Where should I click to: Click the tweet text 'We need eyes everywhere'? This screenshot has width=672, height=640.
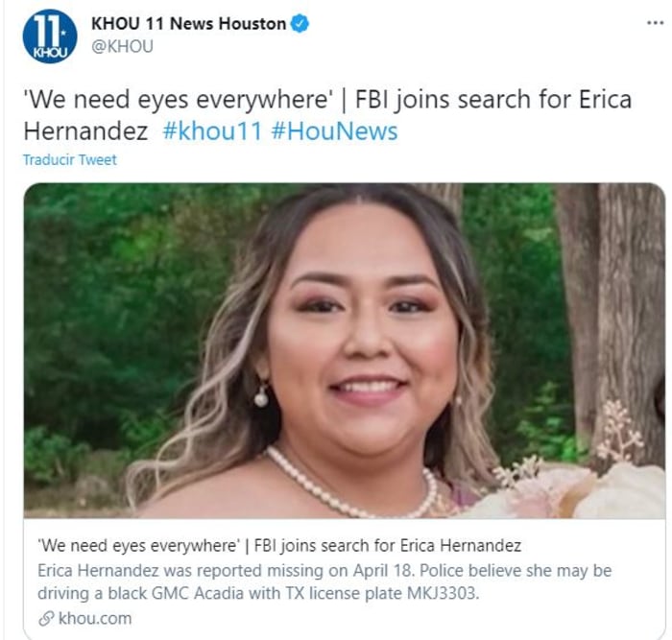pos(179,100)
